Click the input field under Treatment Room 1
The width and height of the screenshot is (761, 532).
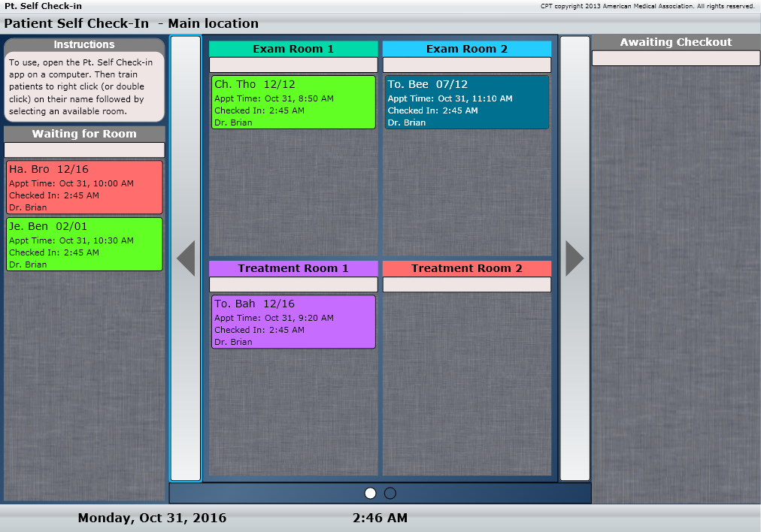point(293,284)
